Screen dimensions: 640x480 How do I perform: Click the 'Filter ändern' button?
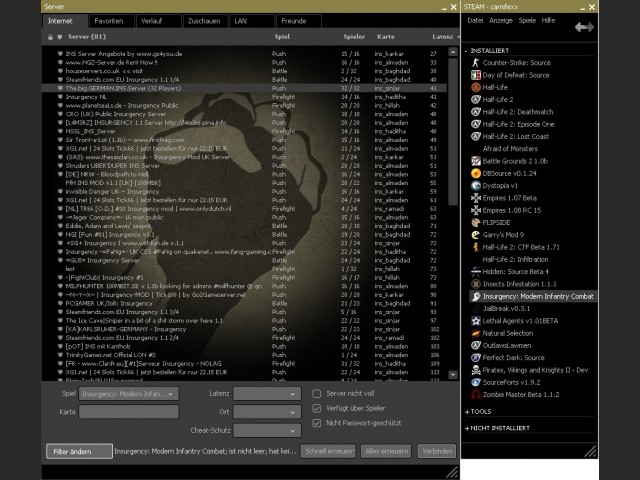tap(79, 451)
